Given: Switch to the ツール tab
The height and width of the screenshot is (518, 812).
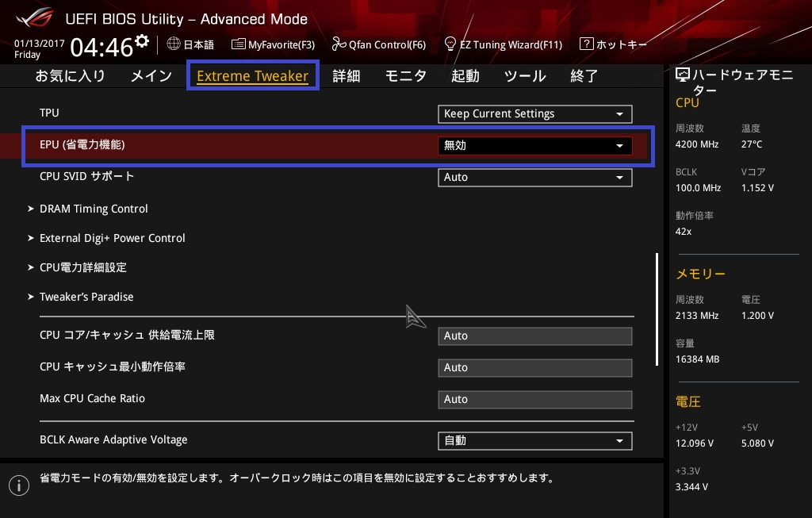Looking at the screenshot, I should click(525, 75).
